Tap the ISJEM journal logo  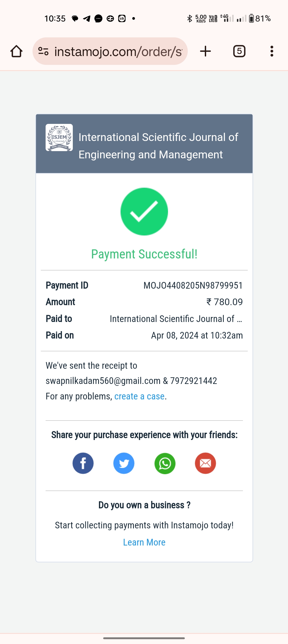pos(59,138)
